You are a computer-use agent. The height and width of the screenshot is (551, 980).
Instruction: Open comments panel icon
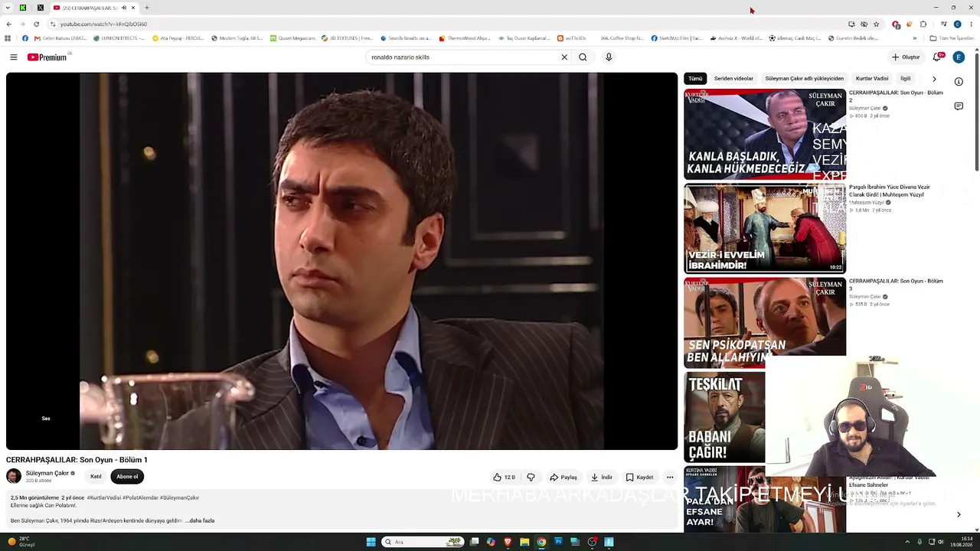(x=959, y=106)
